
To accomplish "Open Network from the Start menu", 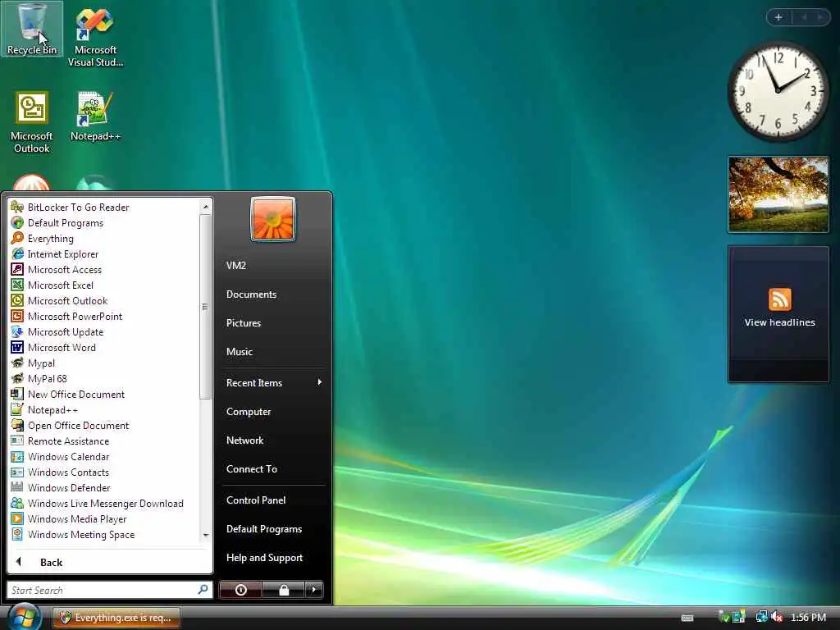I will pos(244,441).
